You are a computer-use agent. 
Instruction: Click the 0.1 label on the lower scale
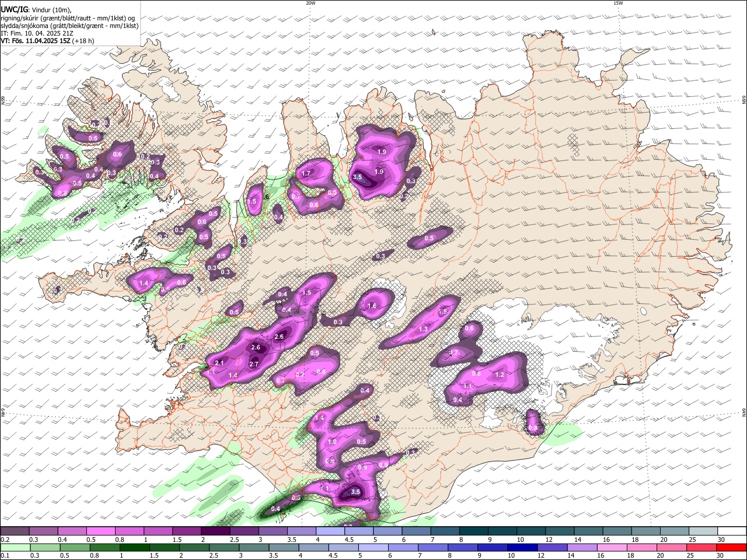tap(5, 555)
